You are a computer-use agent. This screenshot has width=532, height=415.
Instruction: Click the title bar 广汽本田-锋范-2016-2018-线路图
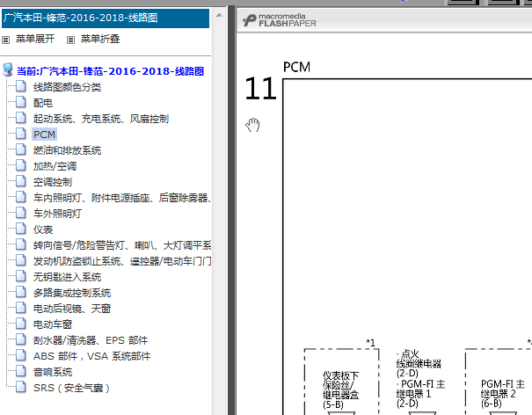[106, 18]
